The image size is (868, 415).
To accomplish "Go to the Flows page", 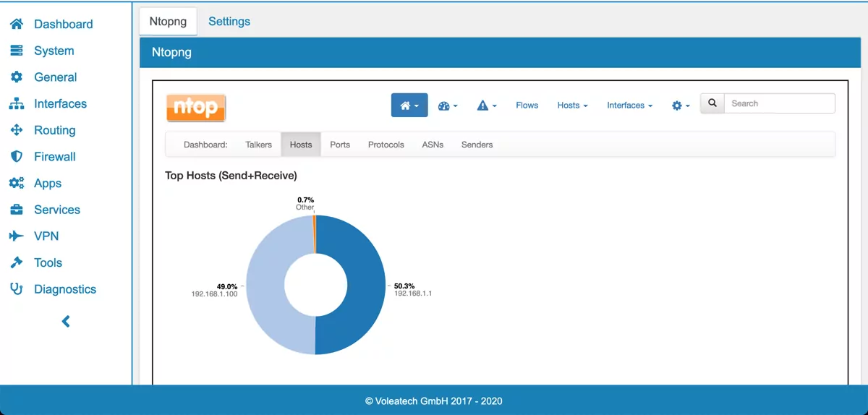I will (527, 106).
